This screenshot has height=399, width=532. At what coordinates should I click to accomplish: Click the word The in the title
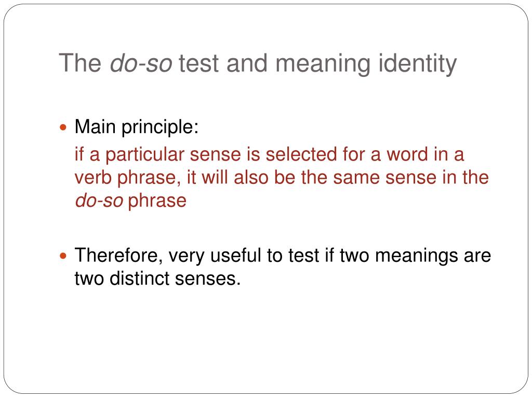coord(80,63)
